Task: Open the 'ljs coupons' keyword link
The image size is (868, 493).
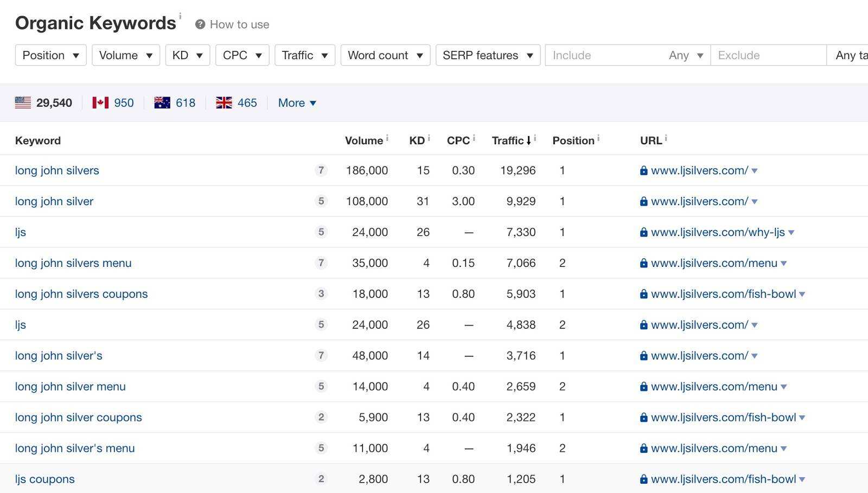Action: [45, 479]
